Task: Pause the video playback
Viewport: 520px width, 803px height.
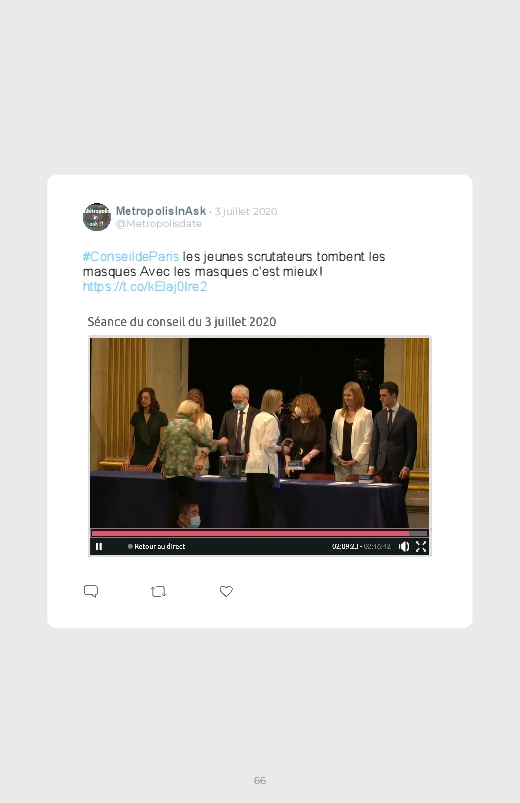Action: pyautogui.click(x=99, y=546)
